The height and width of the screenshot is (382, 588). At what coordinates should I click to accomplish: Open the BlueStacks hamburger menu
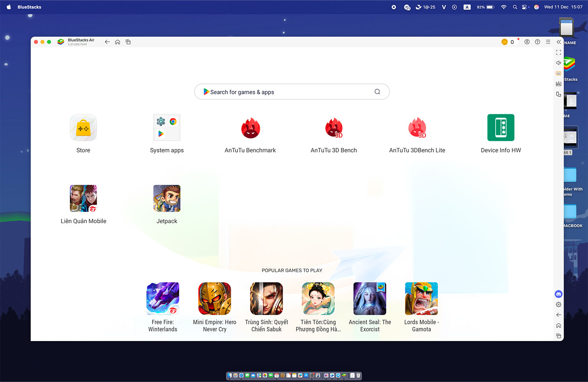tap(548, 42)
